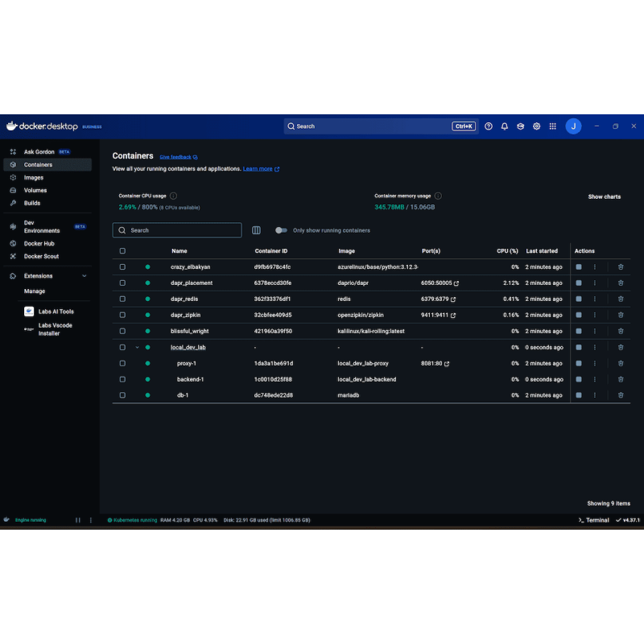Toggle Only show running containers
Screen dimensions: 644x644
(x=281, y=230)
